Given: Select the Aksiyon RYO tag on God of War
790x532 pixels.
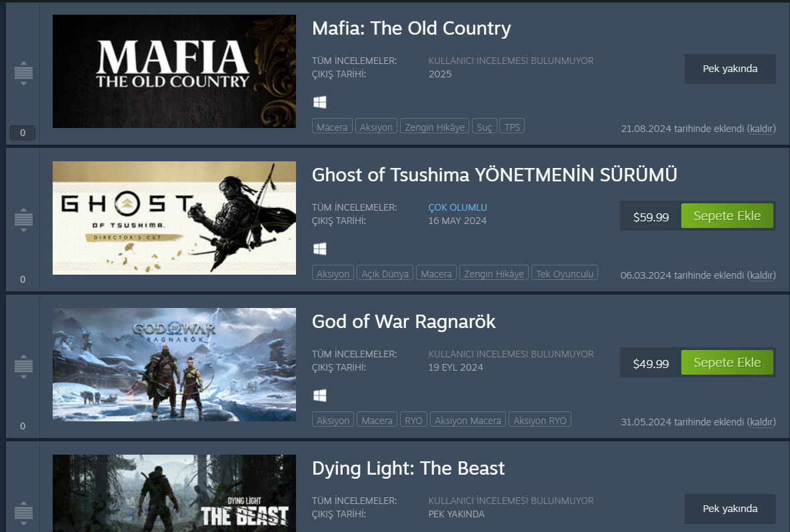Looking at the screenshot, I should click(540, 419).
